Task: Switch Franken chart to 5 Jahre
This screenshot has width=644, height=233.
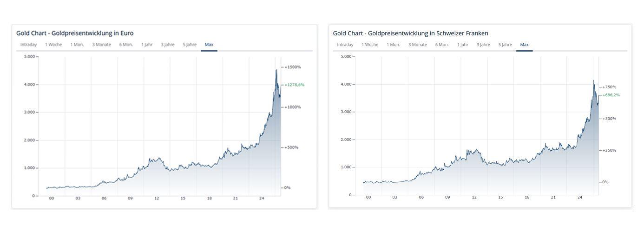Action: (505, 45)
